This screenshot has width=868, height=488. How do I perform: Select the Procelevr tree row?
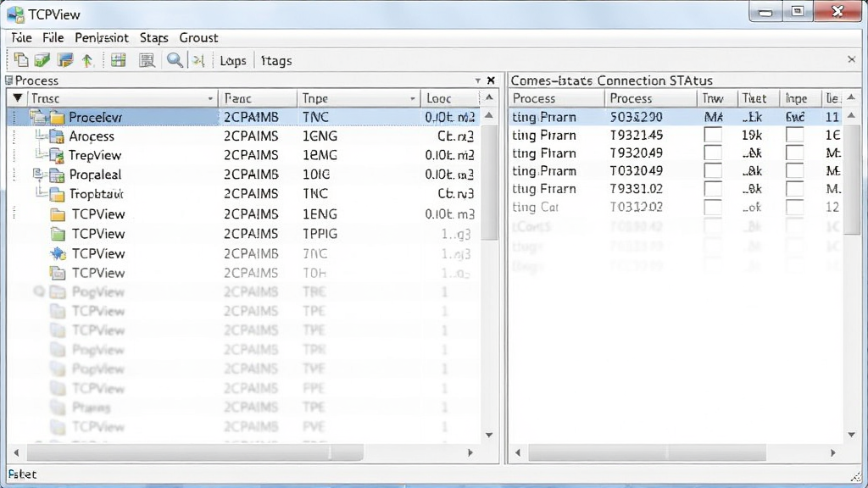tap(243, 117)
